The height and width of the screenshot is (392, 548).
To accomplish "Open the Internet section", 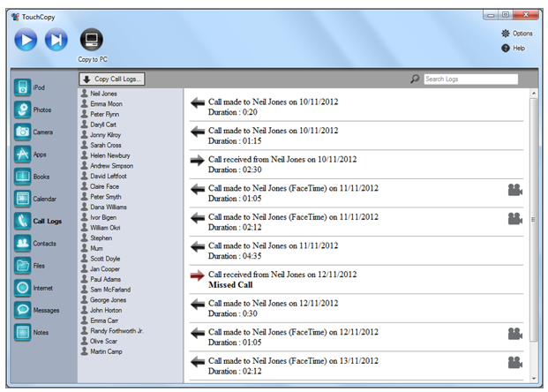I will pyautogui.click(x=34, y=288).
